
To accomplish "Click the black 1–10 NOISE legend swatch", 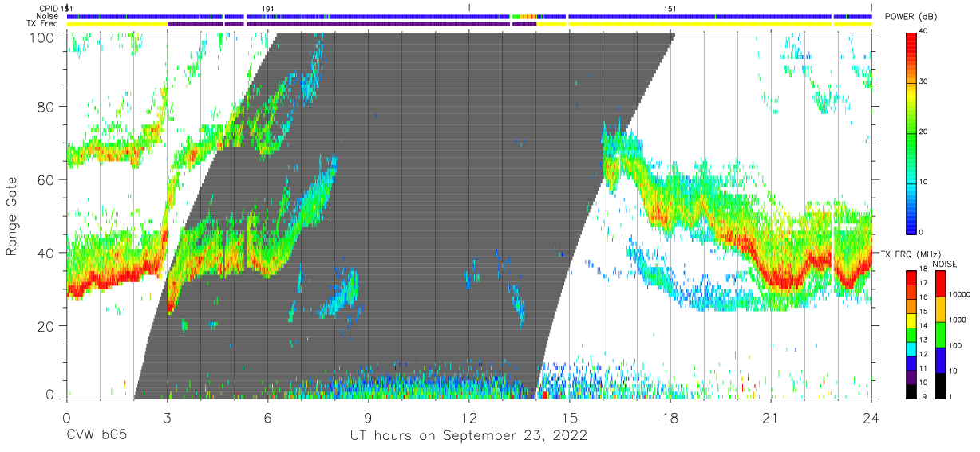I will 939,386.
